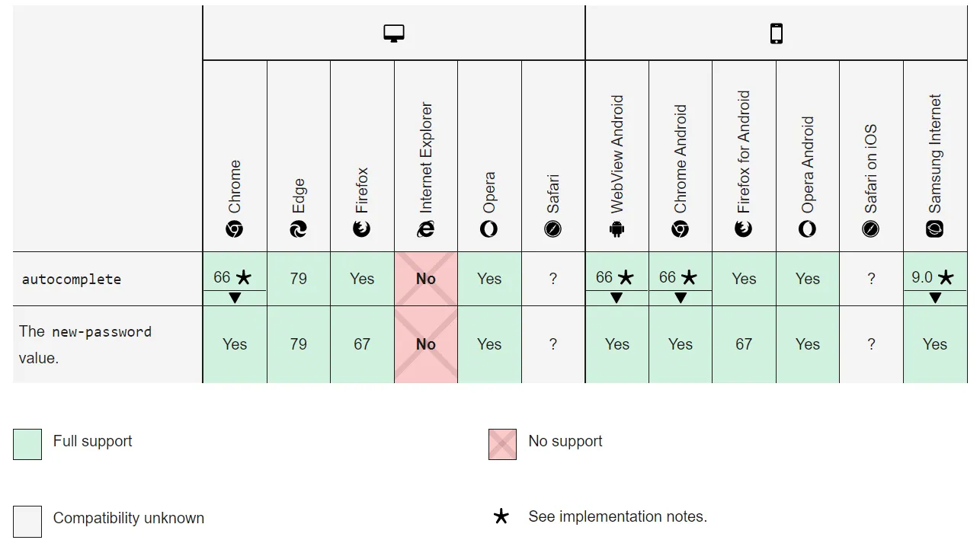Click the Firefox desktop logo icon

(362, 228)
